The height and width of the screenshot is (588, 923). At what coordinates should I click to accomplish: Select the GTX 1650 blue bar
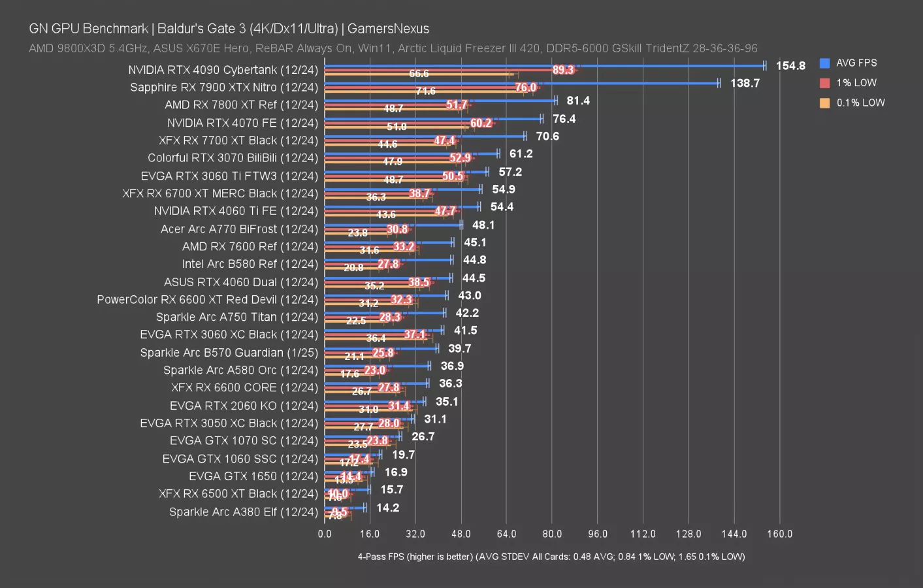click(x=346, y=472)
